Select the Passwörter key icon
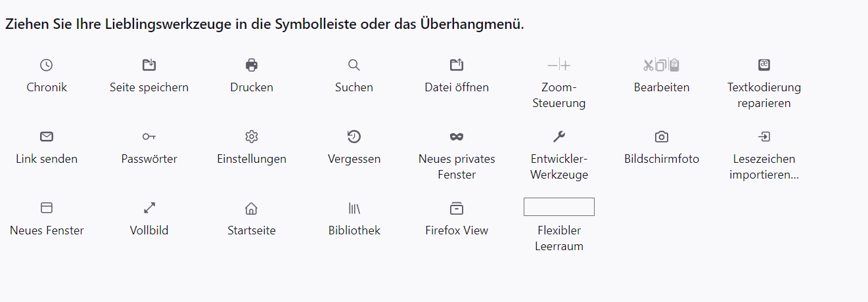 point(149,137)
